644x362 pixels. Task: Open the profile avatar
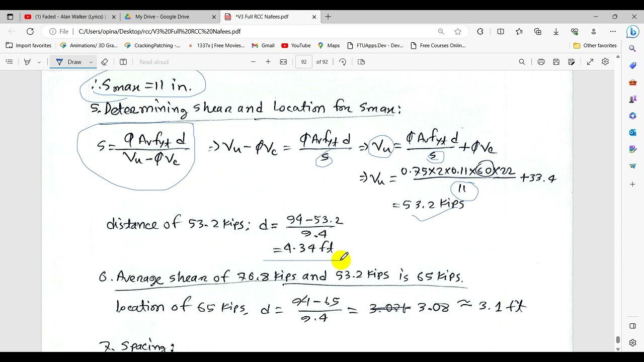coord(594,31)
